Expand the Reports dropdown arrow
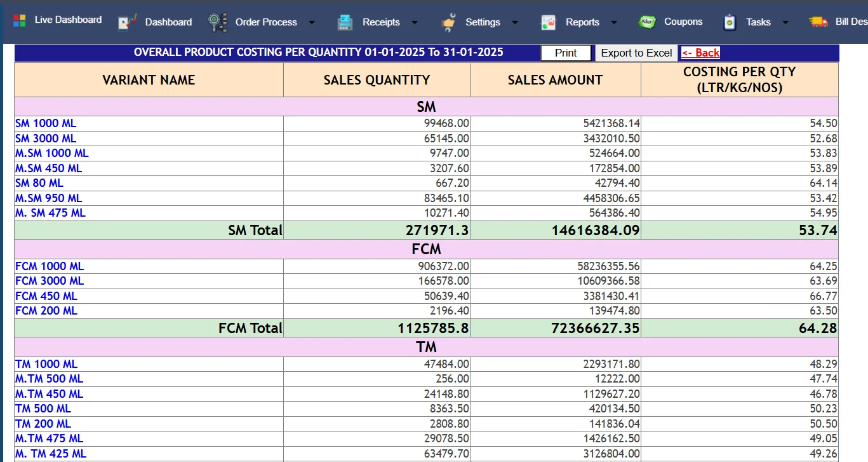868x462 pixels. coord(614,22)
